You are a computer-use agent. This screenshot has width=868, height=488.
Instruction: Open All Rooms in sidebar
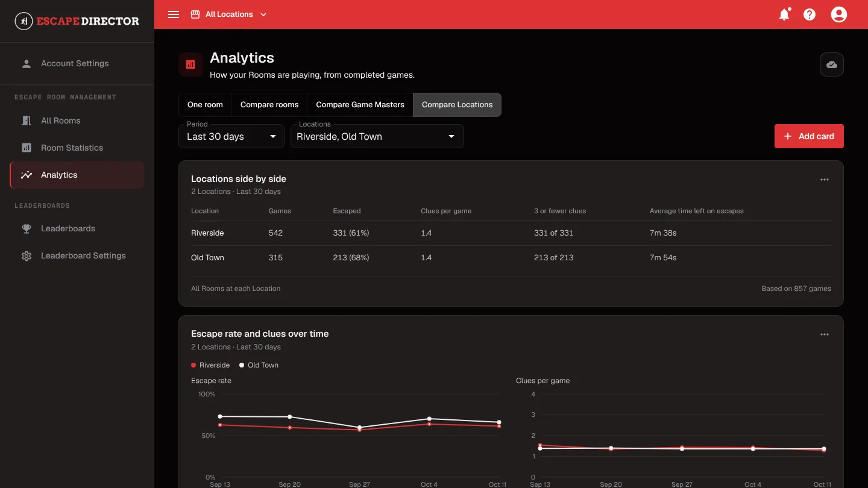coord(77,120)
